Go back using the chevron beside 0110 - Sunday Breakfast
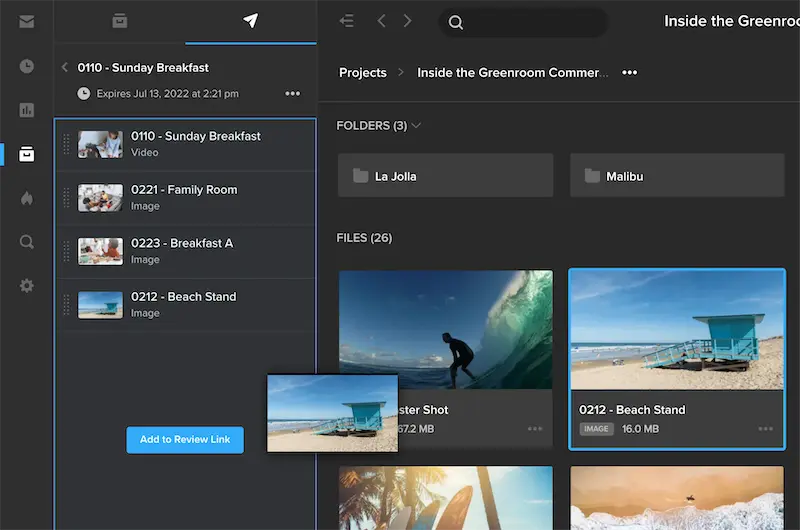This screenshot has width=800, height=530. pyautogui.click(x=65, y=67)
